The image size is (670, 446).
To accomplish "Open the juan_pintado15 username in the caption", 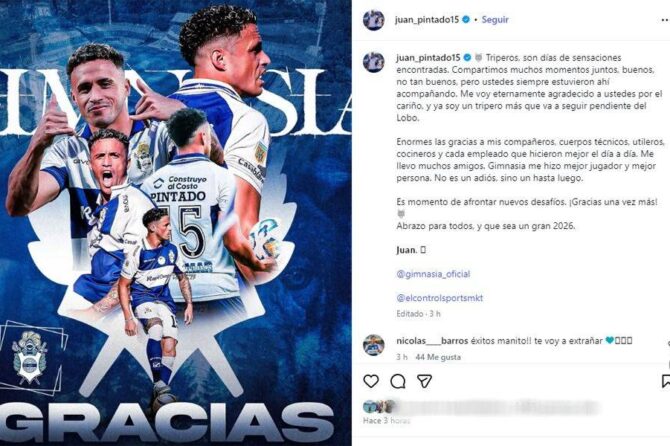I will [x=428, y=57].
